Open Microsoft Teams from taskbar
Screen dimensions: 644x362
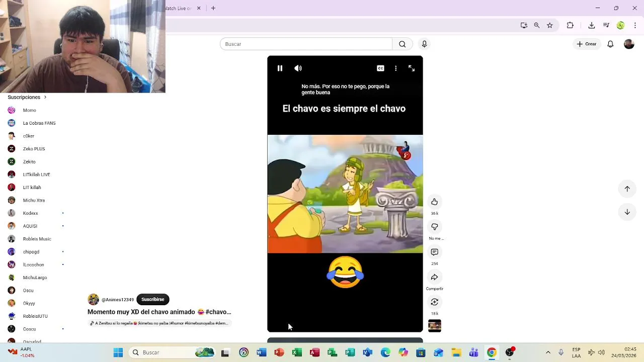pos(473,352)
